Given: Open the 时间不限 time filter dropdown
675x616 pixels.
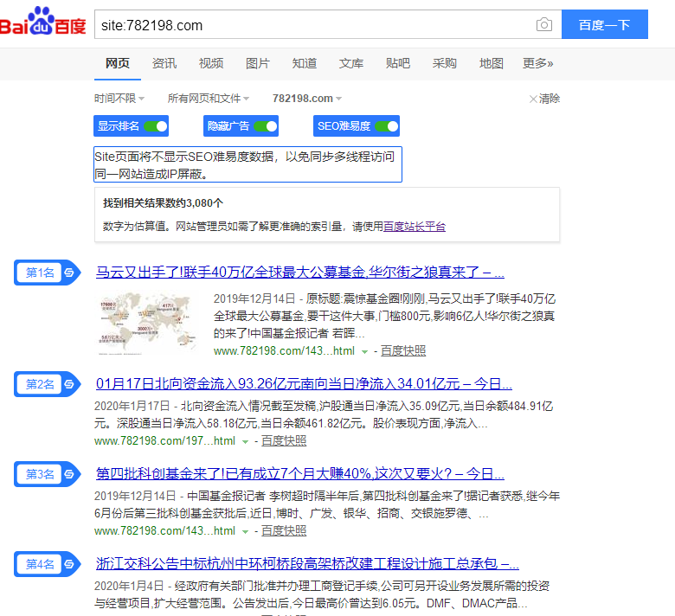Looking at the screenshot, I should [119, 99].
